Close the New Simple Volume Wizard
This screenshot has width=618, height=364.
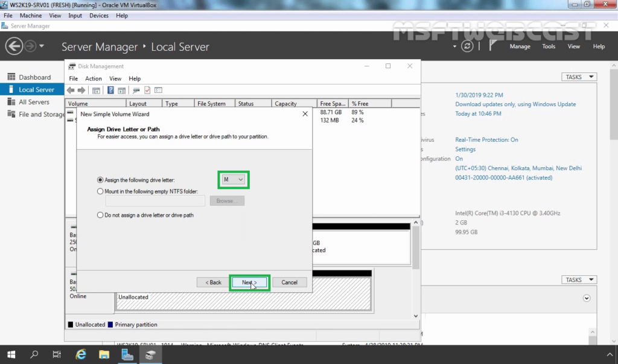point(305,114)
